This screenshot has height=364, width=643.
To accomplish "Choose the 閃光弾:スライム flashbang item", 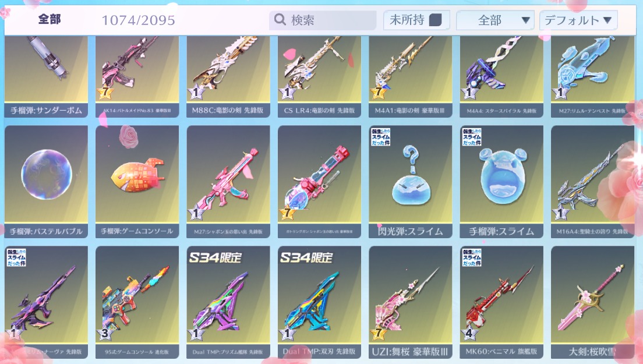I will [411, 182].
